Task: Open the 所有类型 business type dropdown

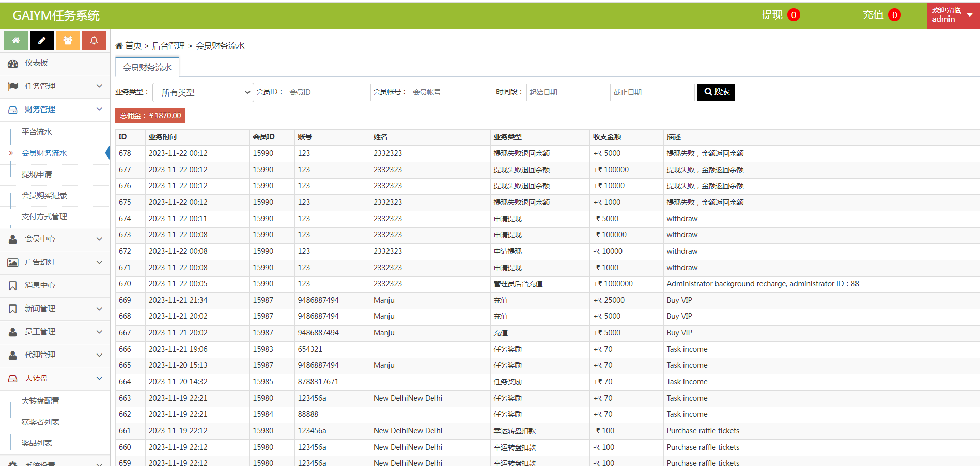Action: pos(203,92)
